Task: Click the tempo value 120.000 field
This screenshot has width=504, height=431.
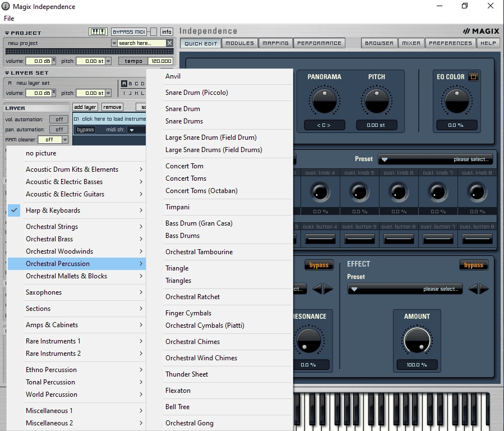Action: point(161,61)
